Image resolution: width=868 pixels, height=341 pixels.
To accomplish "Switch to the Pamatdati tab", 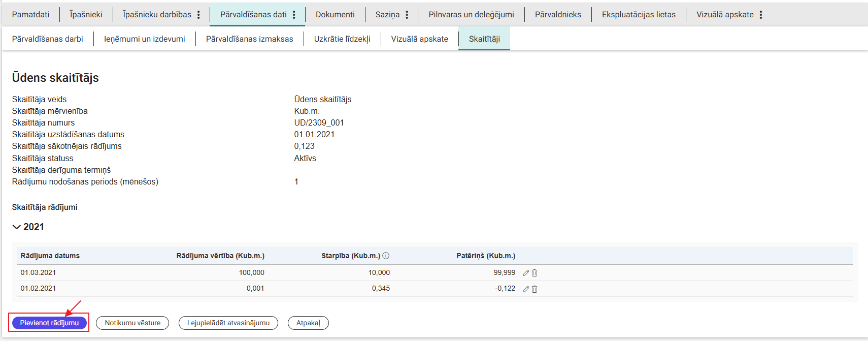I will coord(30,15).
